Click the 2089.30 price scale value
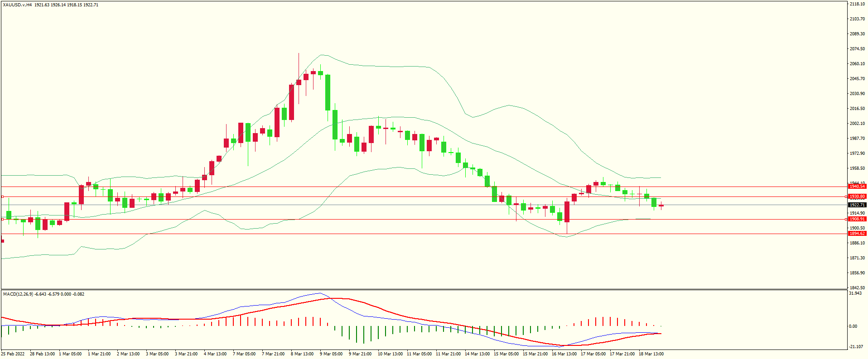The height and width of the screenshot is (359, 868). pyautogui.click(x=857, y=34)
